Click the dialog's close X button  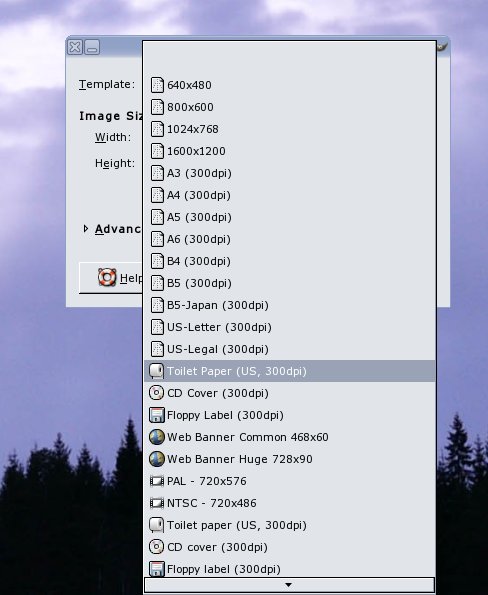pyautogui.click(x=75, y=47)
